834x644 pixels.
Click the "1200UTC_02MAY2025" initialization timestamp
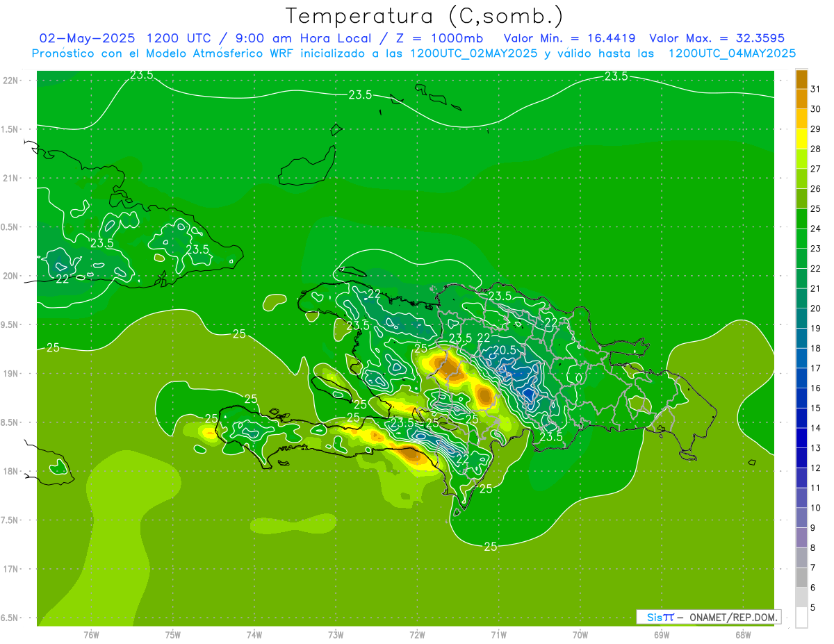473,53
